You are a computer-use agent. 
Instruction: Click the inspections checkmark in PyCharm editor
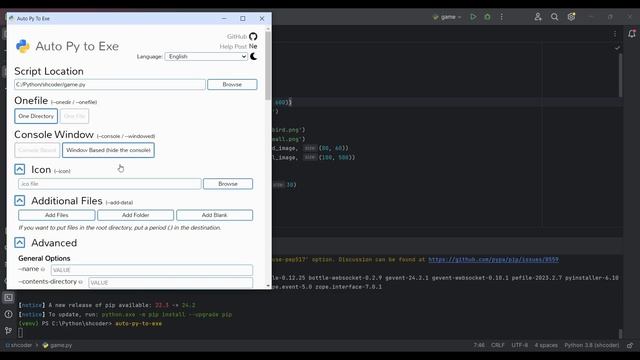[x=617, y=48]
